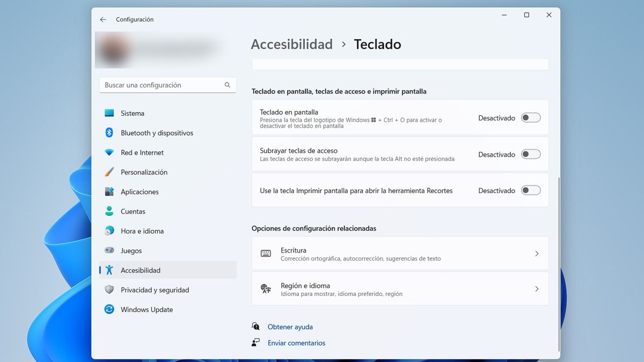The width and height of the screenshot is (644, 362).
Task: Enable Imprimir pantalla for Recortes
Action: tap(530, 190)
